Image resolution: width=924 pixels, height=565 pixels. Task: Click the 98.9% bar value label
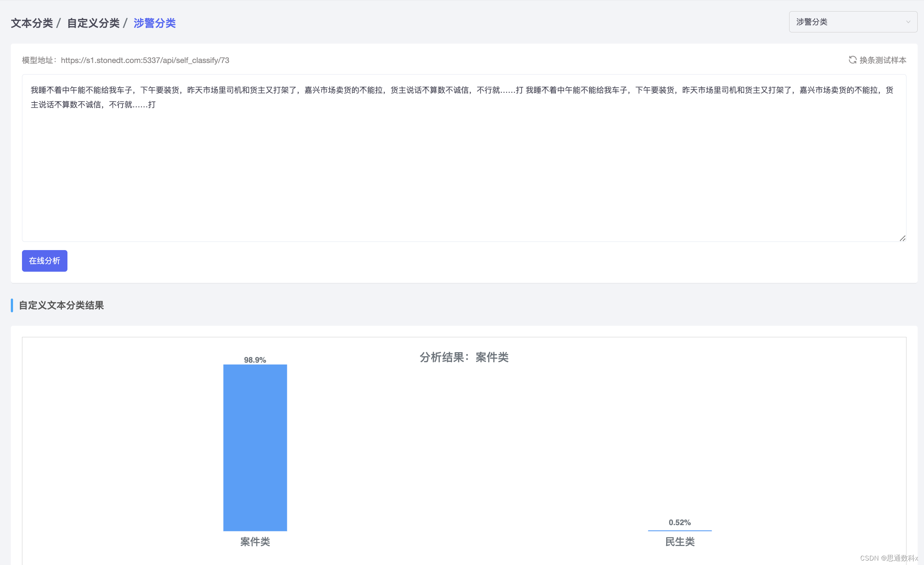[255, 360]
